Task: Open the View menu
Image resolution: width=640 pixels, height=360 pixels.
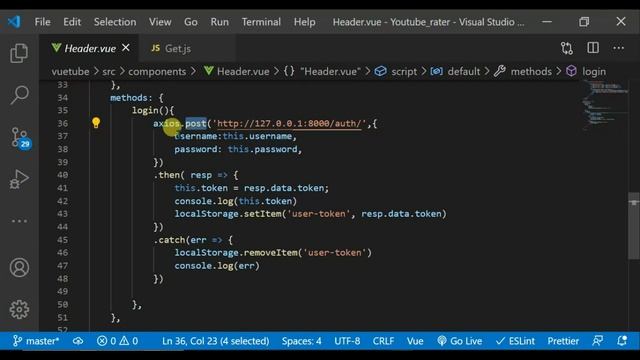Action: (x=160, y=22)
